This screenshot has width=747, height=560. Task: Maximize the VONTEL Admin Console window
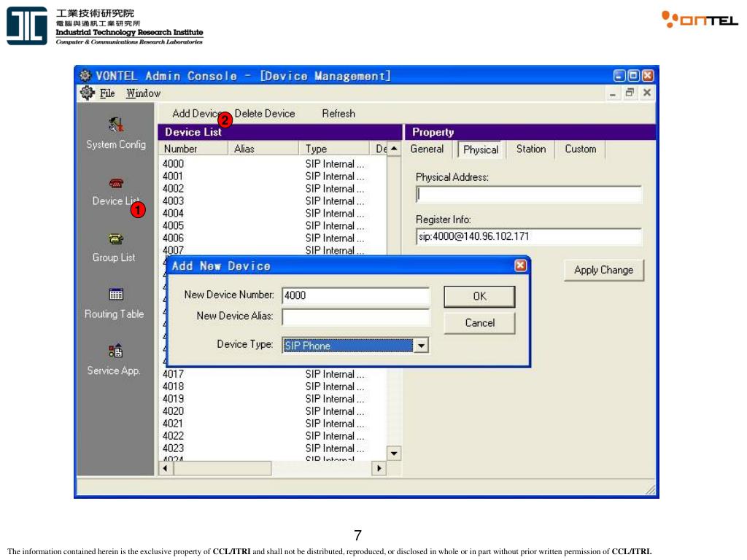[x=633, y=75]
